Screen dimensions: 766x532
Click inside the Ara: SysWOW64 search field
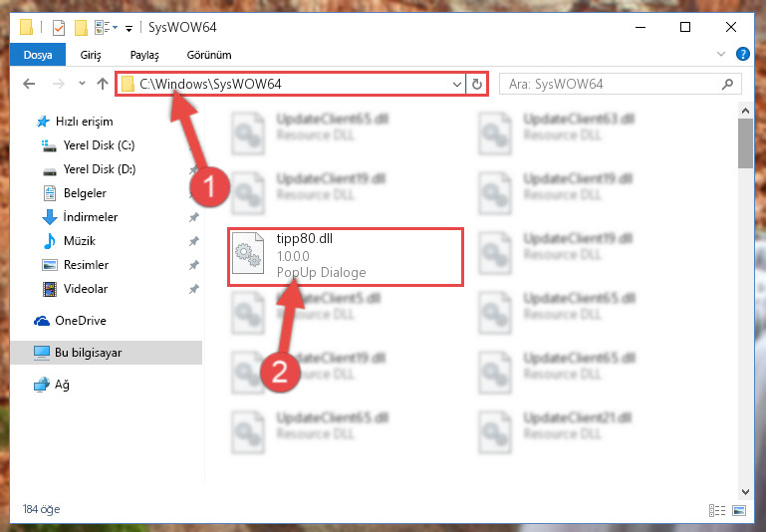(x=613, y=84)
